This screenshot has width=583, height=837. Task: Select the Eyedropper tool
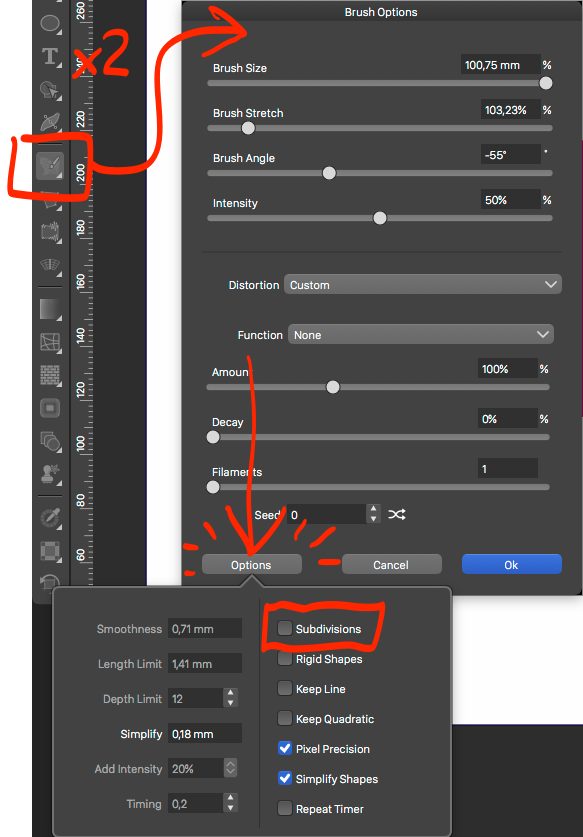point(50,518)
